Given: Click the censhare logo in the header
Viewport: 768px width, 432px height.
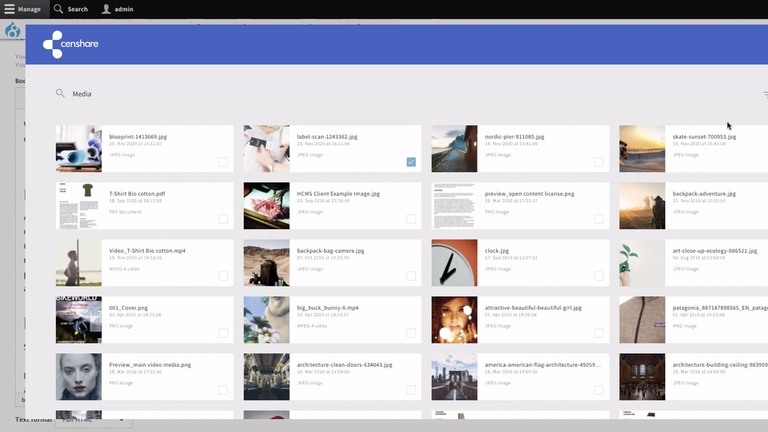Looking at the screenshot, I should pos(71,44).
